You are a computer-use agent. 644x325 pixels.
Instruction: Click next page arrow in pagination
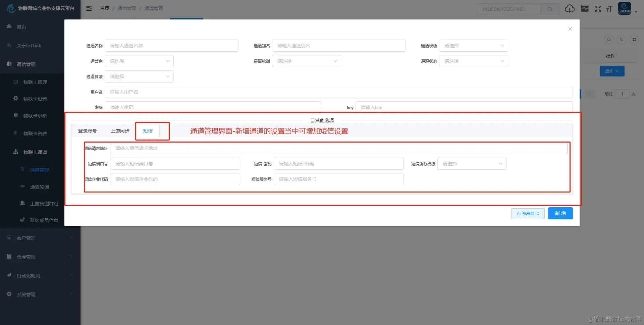click(590, 94)
